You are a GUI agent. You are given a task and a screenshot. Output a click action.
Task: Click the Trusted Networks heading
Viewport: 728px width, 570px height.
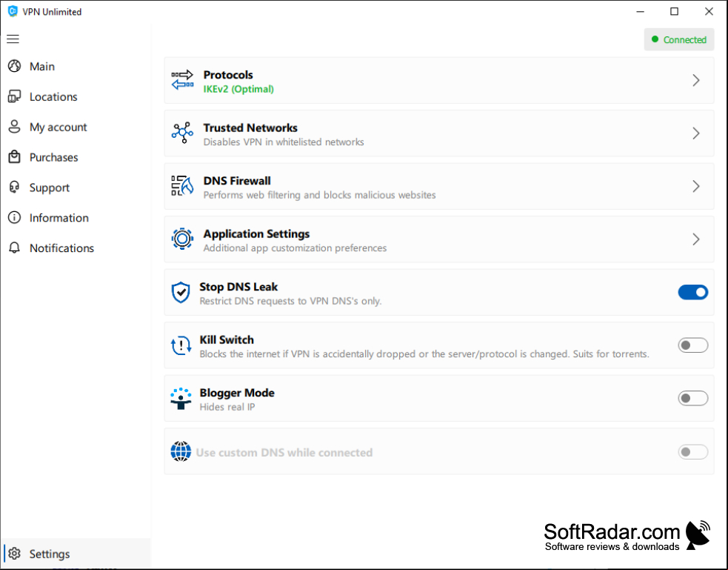[250, 127]
